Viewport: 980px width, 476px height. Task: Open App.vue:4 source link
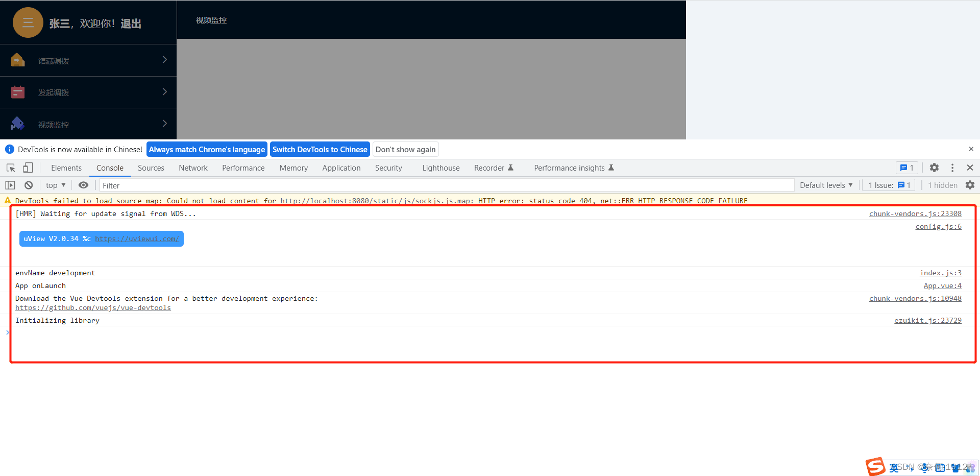click(942, 285)
